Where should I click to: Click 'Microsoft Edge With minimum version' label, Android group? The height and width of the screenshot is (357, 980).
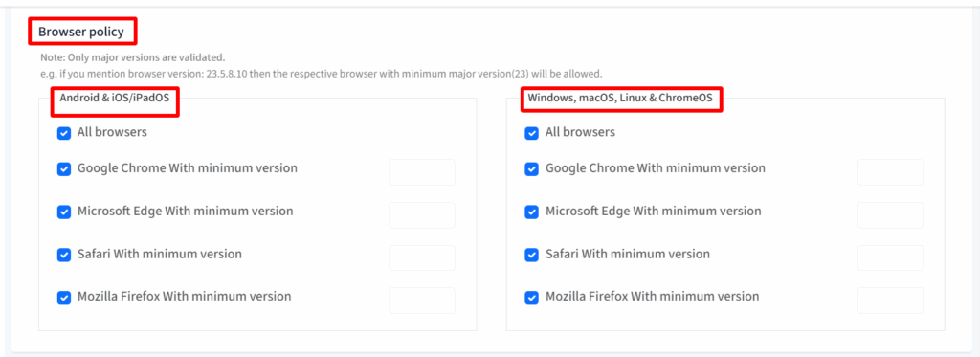click(x=185, y=211)
